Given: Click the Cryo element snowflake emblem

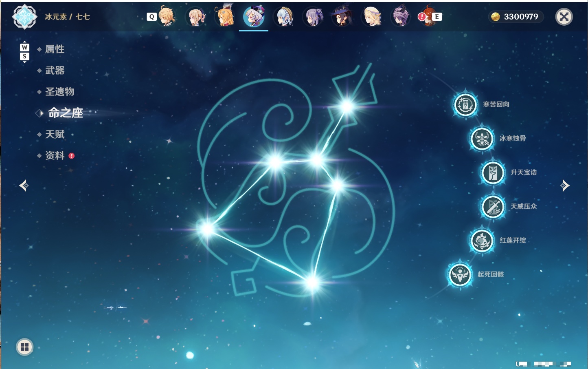Looking at the screenshot, I should click(24, 17).
